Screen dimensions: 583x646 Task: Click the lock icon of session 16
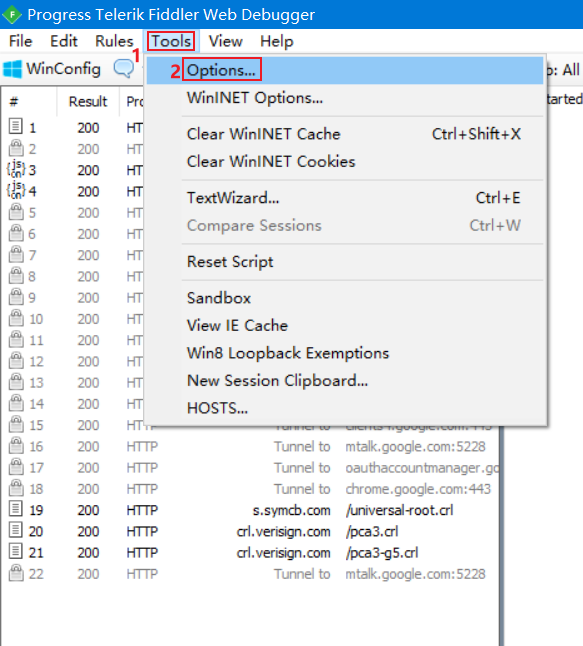tap(16, 445)
